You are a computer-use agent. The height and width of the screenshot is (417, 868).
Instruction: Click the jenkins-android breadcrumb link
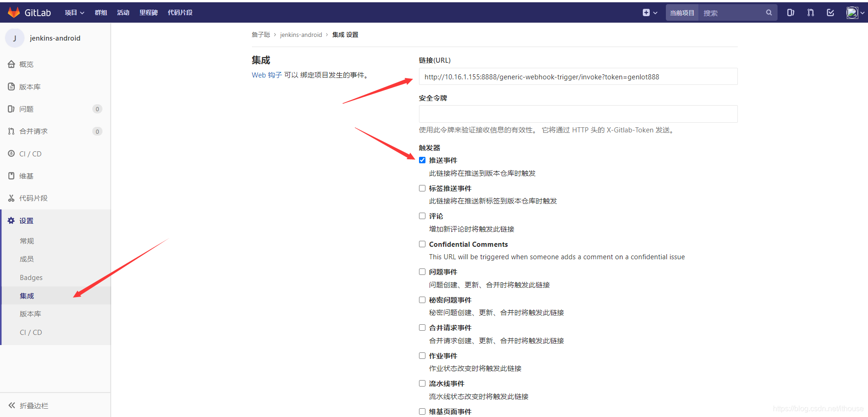coord(301,35)
